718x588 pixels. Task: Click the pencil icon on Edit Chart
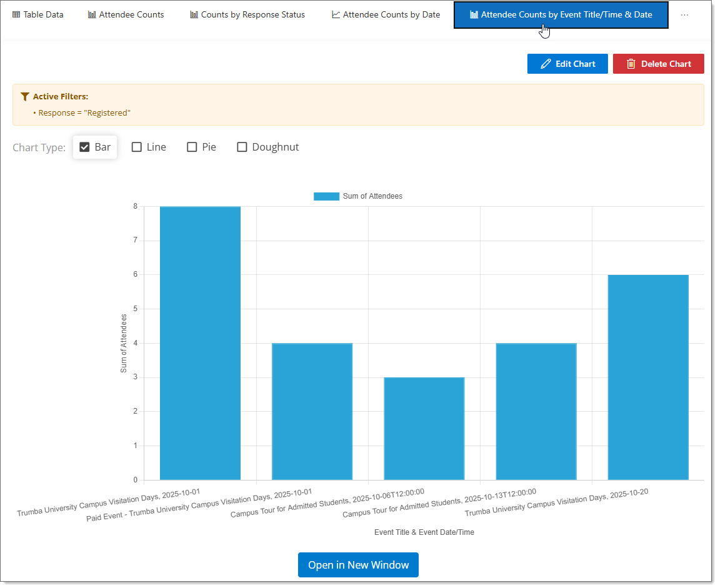tap(545, 63)
